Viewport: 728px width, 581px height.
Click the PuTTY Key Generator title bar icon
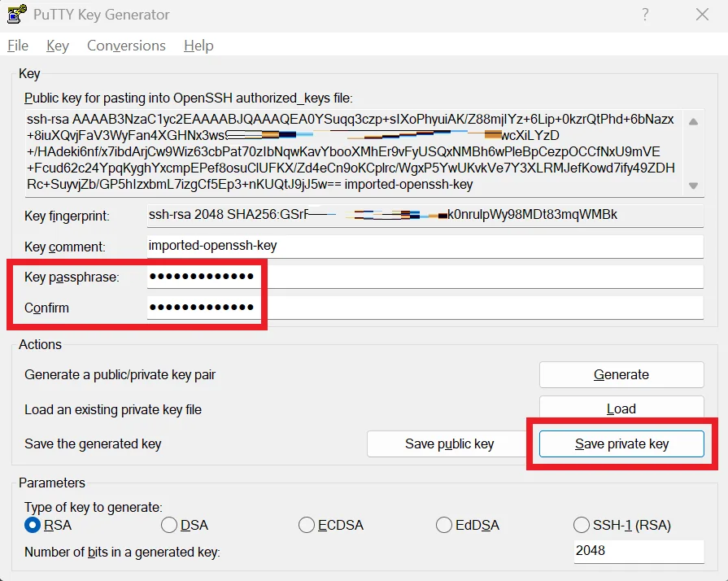[x=17, y=14]
